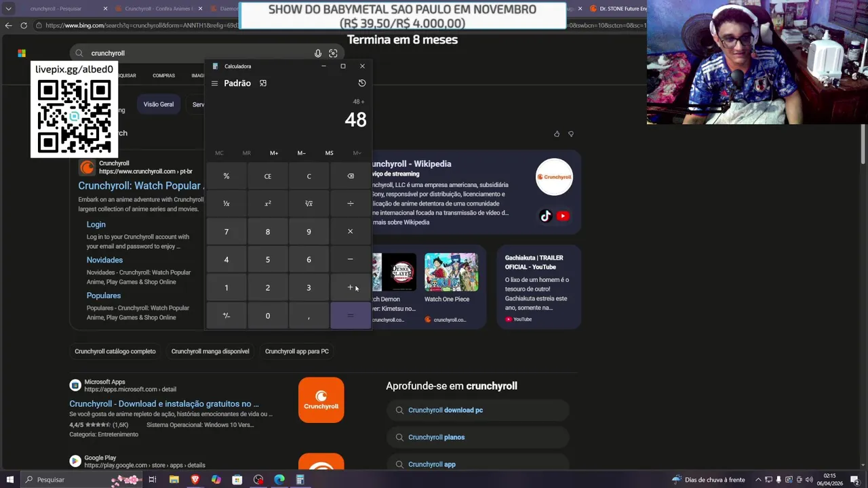Click the browser back arrow
Screen dimensions: 868x488
coord(8,25)
